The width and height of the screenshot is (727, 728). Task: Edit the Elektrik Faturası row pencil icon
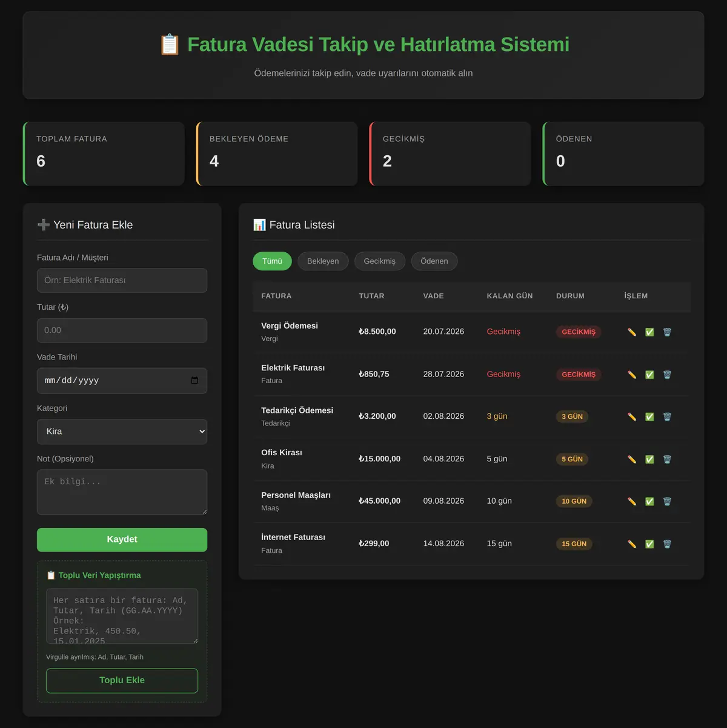[x=632, y=375]
